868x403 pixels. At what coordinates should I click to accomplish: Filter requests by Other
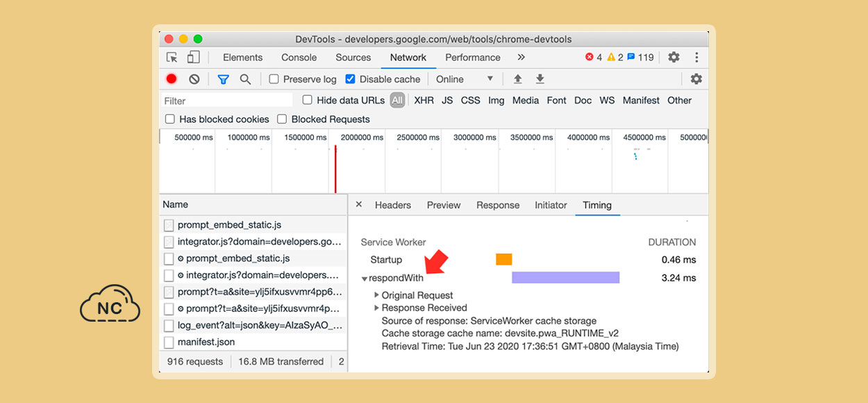[679, 100]
